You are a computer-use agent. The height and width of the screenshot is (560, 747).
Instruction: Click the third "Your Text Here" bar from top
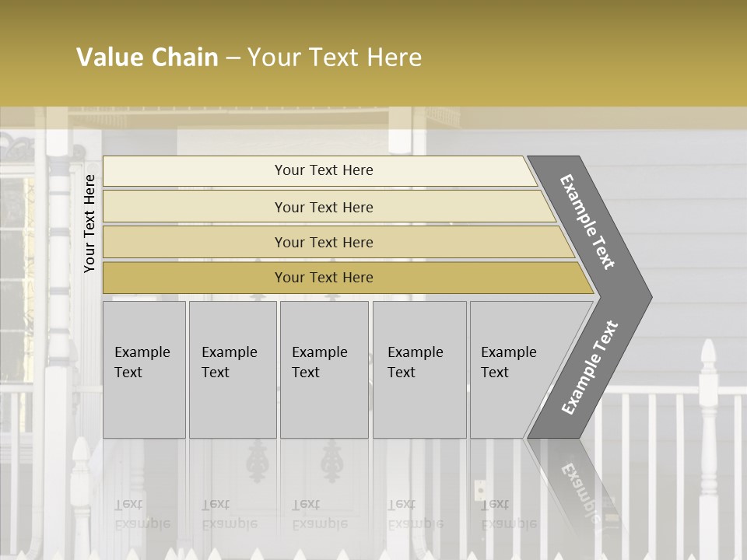point(323,242)
